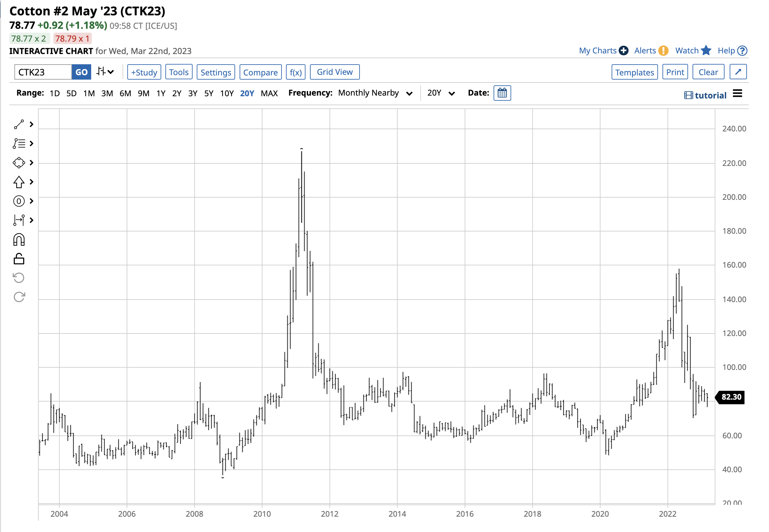Pick the price range measurement tool
The width and height of the screenshot is (769, 532).
(x=19, y=220)
